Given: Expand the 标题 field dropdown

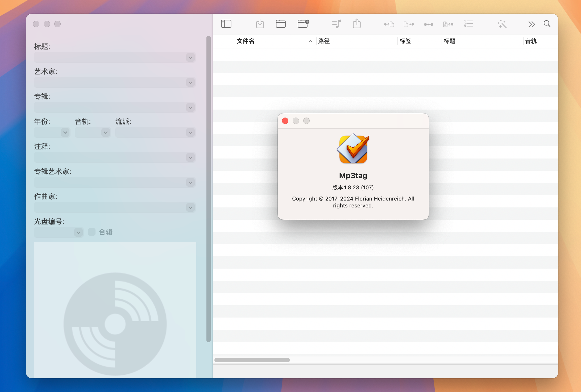Looking at the screenshot, I should [190, 57].
